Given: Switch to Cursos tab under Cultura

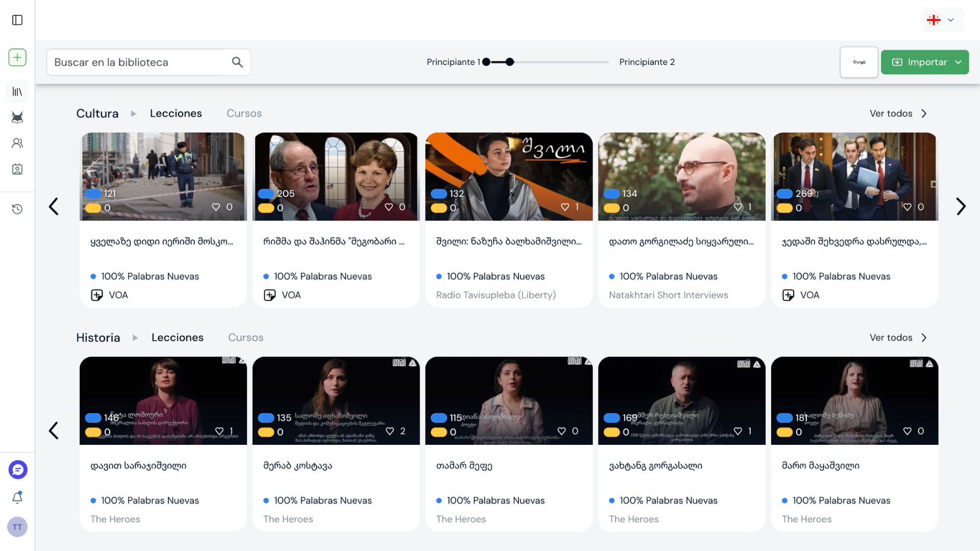Looking at the screenshot, I should [244, 113].
